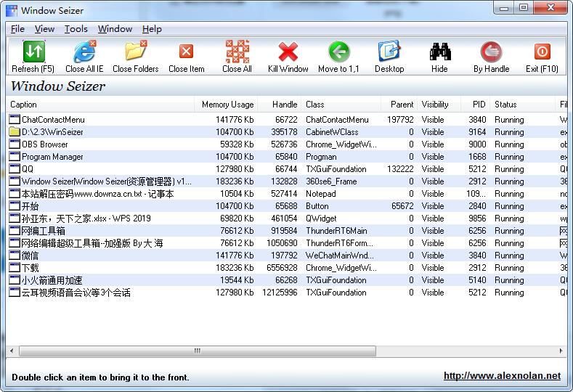Click the PID value 9856

click(477, 219)
